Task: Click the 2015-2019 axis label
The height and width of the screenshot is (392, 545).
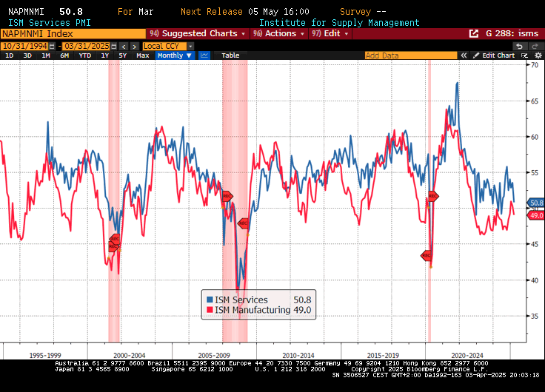Action: point(383,355)
